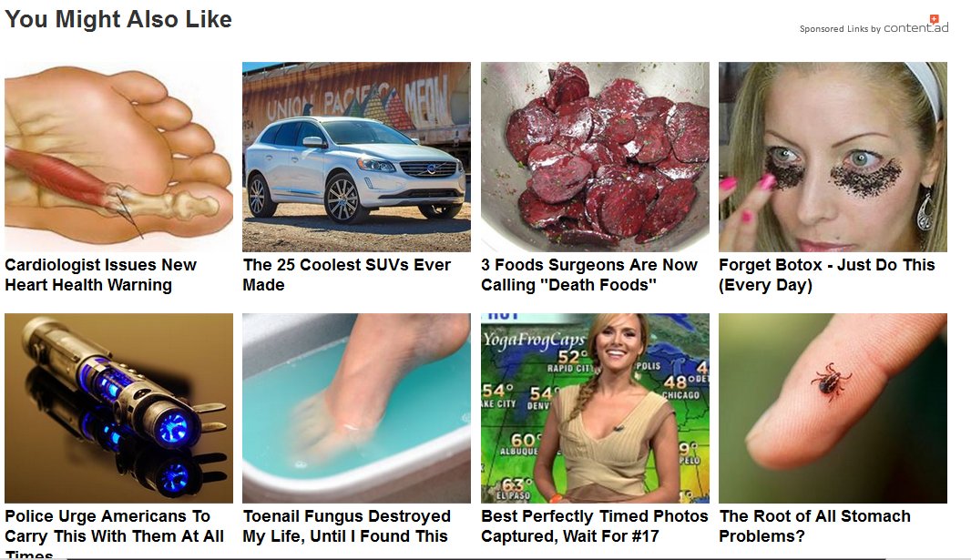
Task: Open the 'Sponsored Links by content.ad' link
Action: tap(874, 28)
